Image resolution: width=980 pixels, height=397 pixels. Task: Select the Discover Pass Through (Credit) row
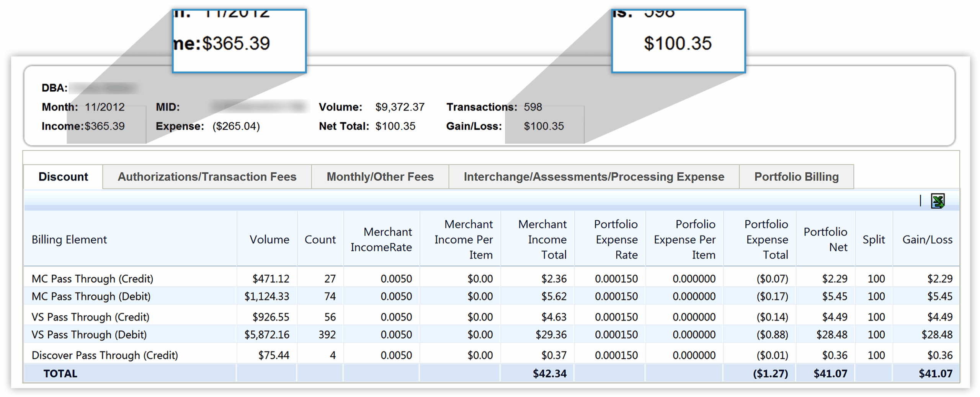point(105,355)
